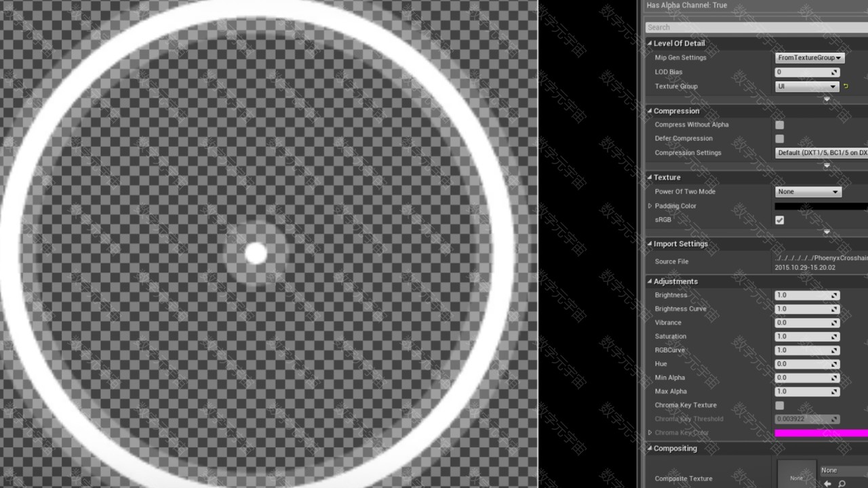Screen dimensions: 868x488
Task: Collapse the Compositing section
Action: pos(650,449)
